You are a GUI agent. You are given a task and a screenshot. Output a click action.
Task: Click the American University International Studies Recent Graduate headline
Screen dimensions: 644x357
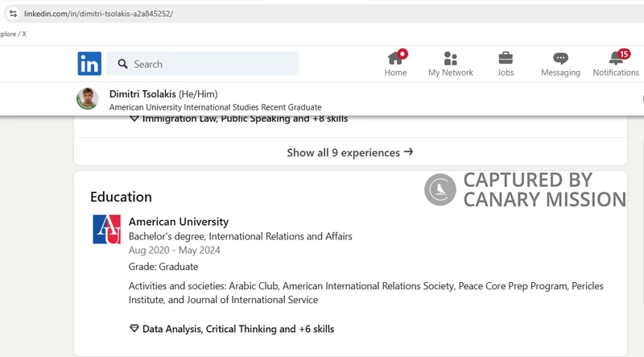[215, 107]
